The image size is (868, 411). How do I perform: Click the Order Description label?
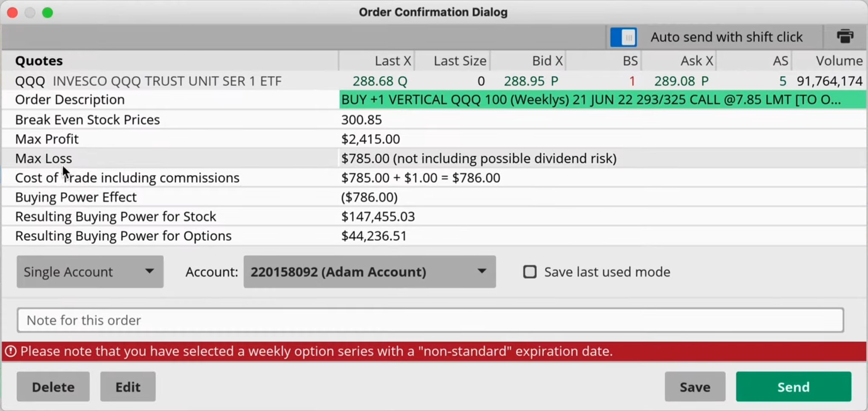tap(70, 100)
